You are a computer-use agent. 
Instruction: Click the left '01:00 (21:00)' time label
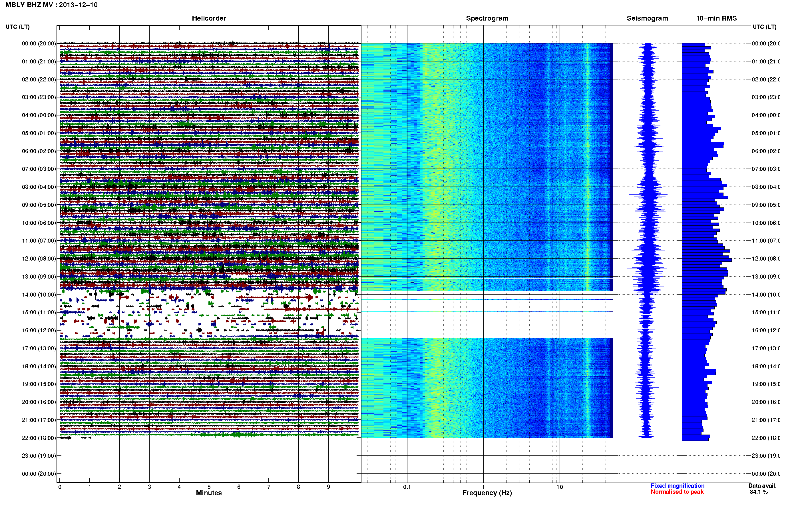tap(39, 61)
